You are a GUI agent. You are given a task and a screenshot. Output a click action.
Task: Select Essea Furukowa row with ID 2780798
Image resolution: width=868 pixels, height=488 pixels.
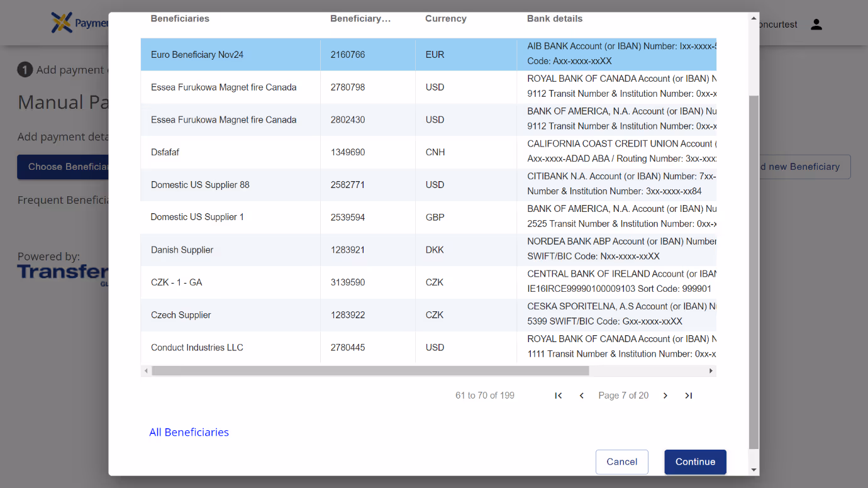(428, 87)
